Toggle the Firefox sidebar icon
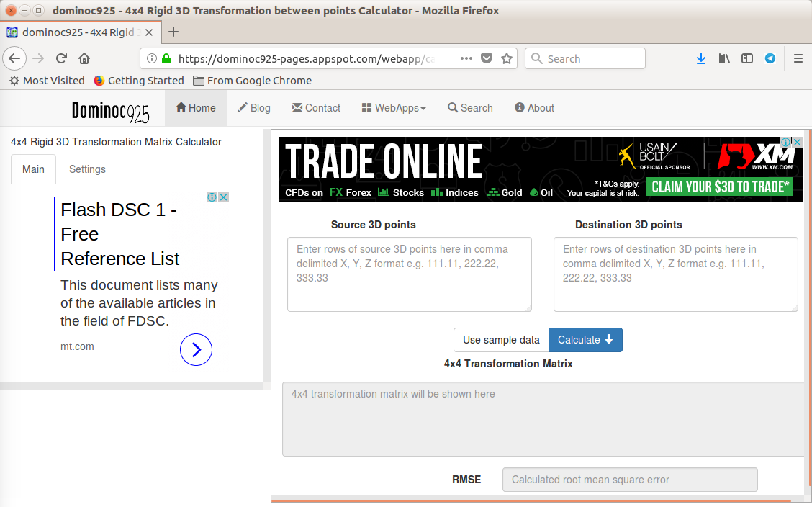 (747, 58)
